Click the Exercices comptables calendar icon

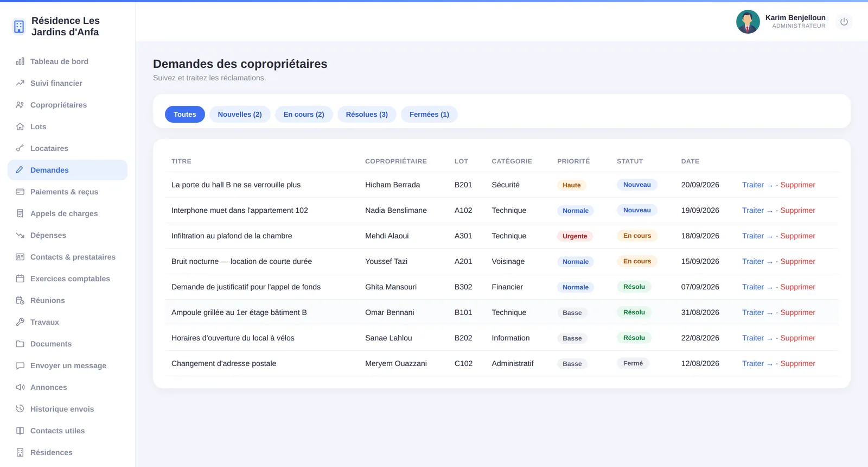(20, 279)
